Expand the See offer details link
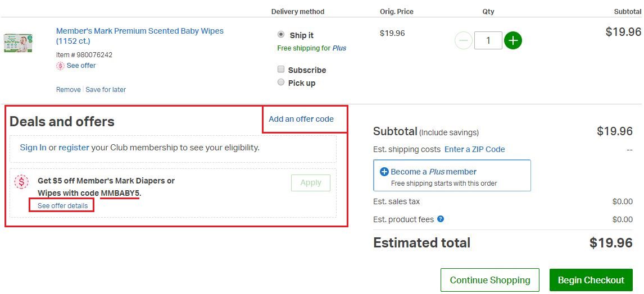644x294 pixels. tap(62, 206)
